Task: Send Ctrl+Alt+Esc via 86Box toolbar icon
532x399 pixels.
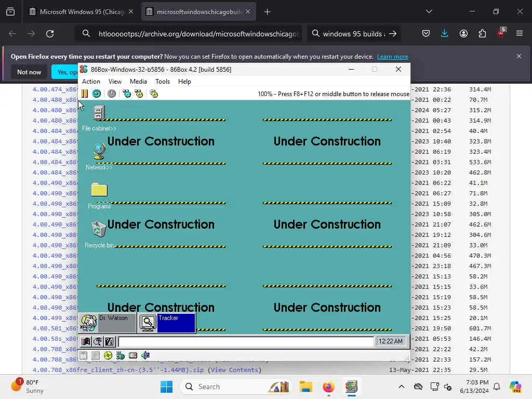Action: 139,94
